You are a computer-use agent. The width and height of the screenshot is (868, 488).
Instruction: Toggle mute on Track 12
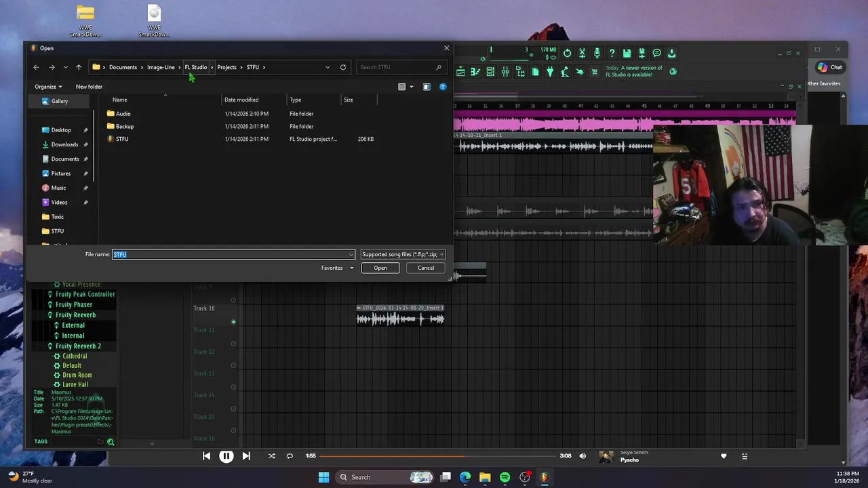(x=233, y=365)
